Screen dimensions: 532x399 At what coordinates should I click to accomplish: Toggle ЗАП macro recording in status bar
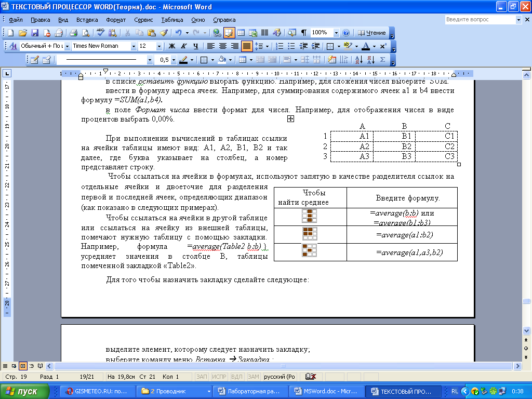click(x=202, y=377)
